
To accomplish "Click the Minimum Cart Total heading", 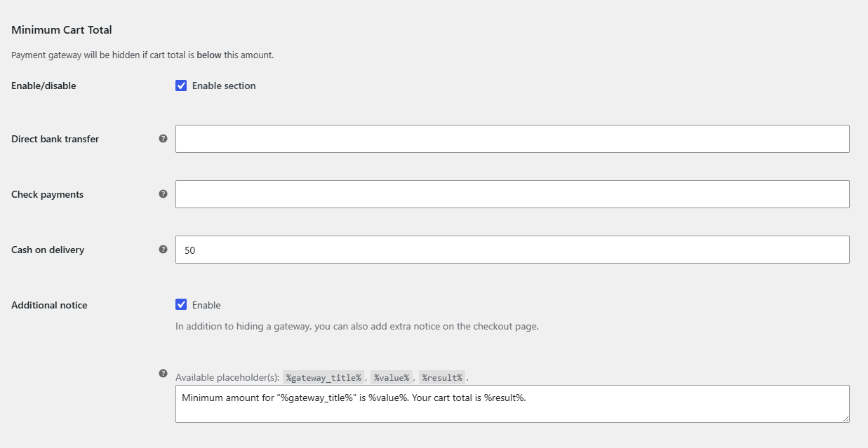I will pyautogui.click(x=62, y=30).
